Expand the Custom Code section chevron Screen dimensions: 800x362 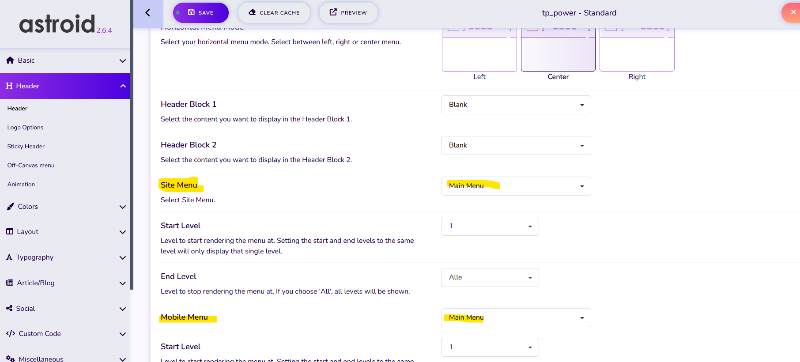tap(122, 334)
